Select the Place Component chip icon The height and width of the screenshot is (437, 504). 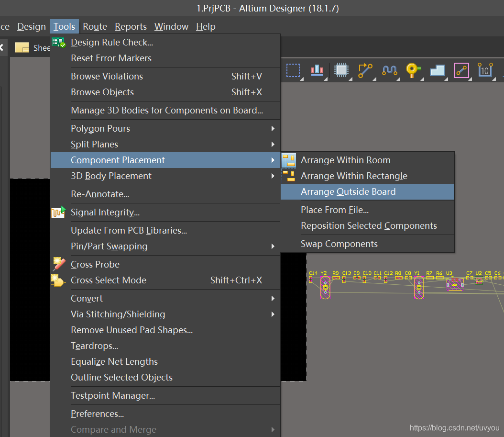(340, 70)
